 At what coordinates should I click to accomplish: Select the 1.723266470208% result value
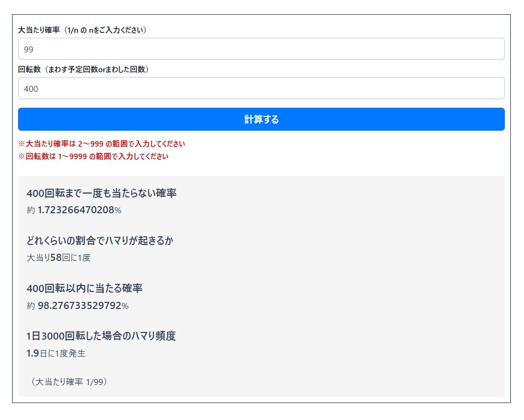(x=79, y=210)
